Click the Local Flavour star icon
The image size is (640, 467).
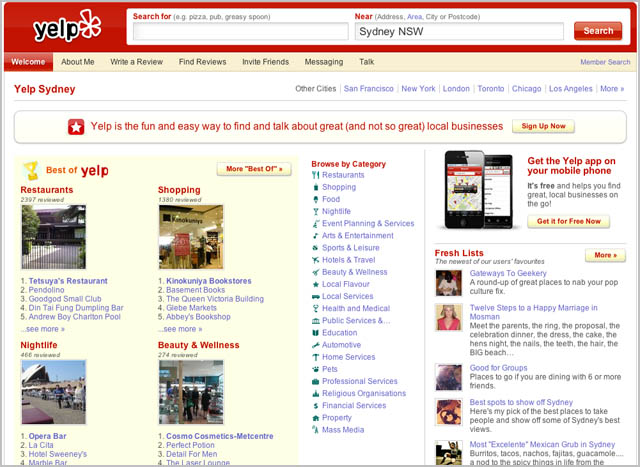coord(316,284)
